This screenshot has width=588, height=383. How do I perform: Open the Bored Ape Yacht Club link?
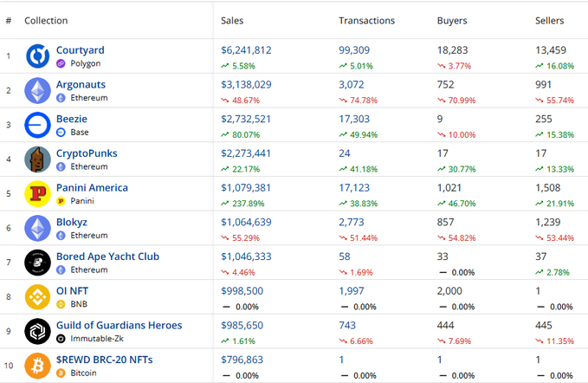pos(107,256)
